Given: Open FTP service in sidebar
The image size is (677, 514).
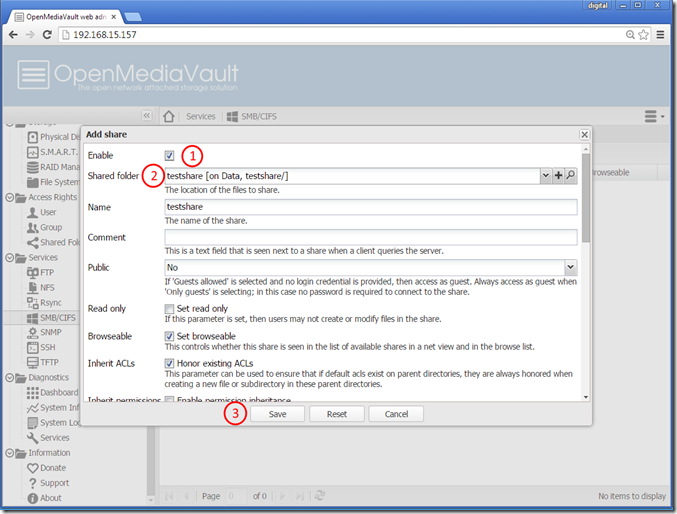Looking at the screenshot, I should [x=41, y=273].
